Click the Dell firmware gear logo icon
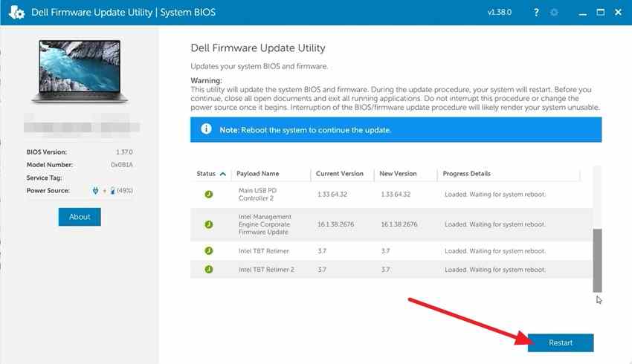The height and width of the screenshot is (364, 632). point(16,12)
